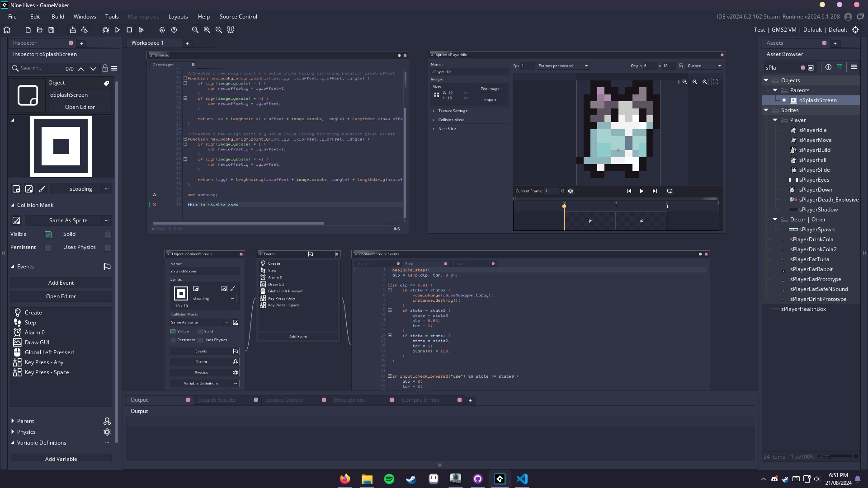Enable the Uses Physics checkbox in Inspector

click(108, 248)
